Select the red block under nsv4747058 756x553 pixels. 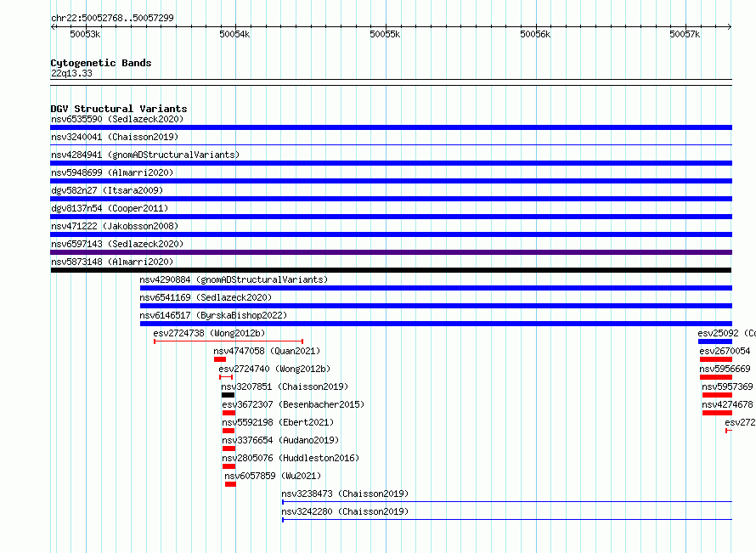220,359
